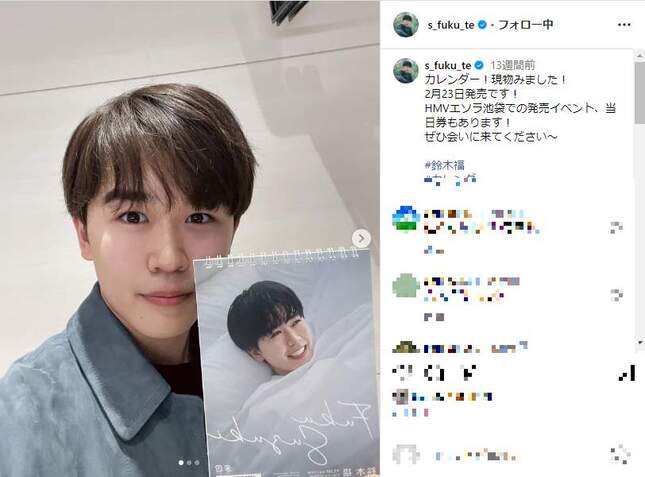Toggle the フォロー中 following status
Viewport: 645px width, 477px height.
pyautogui.click(x=525, y=25)
